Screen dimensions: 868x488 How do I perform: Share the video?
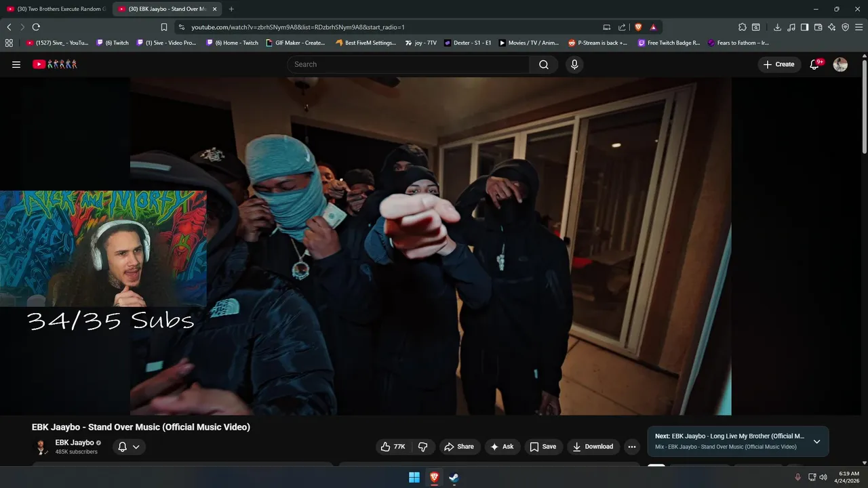click(x=459, y=447)
